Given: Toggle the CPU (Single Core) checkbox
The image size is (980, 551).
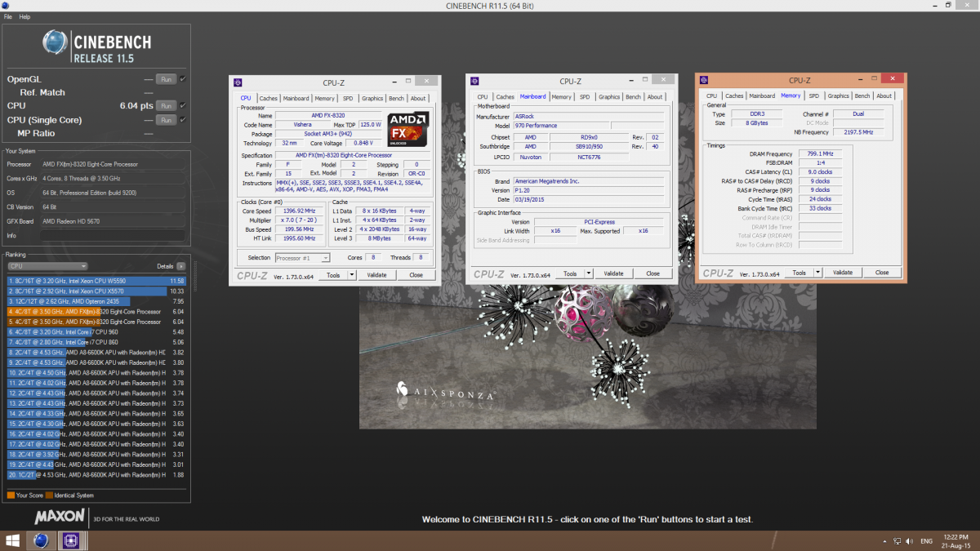Looking at the screenshot, I should click(183, 120).
